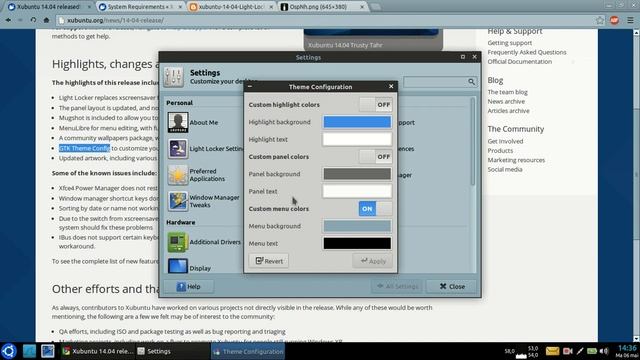Click the browser back arrow

(8, 20)
